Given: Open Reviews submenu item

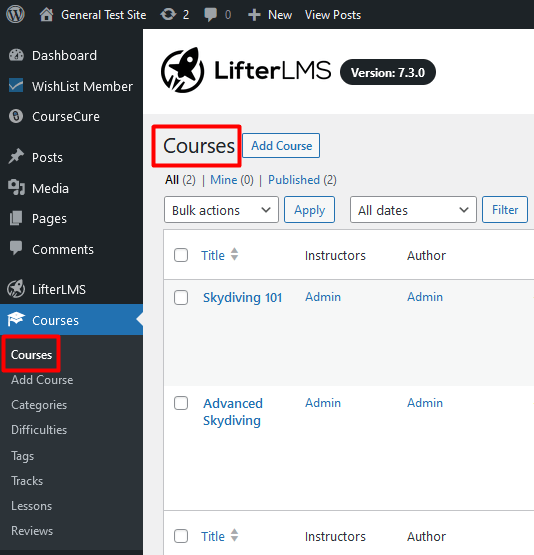Looking at the screenshot, I should (32, 531).
